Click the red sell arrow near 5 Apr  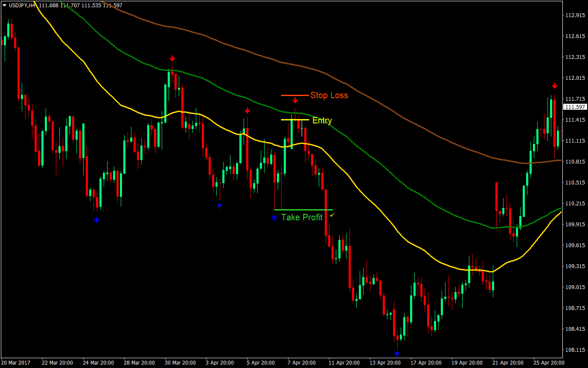tap(247, 110)
